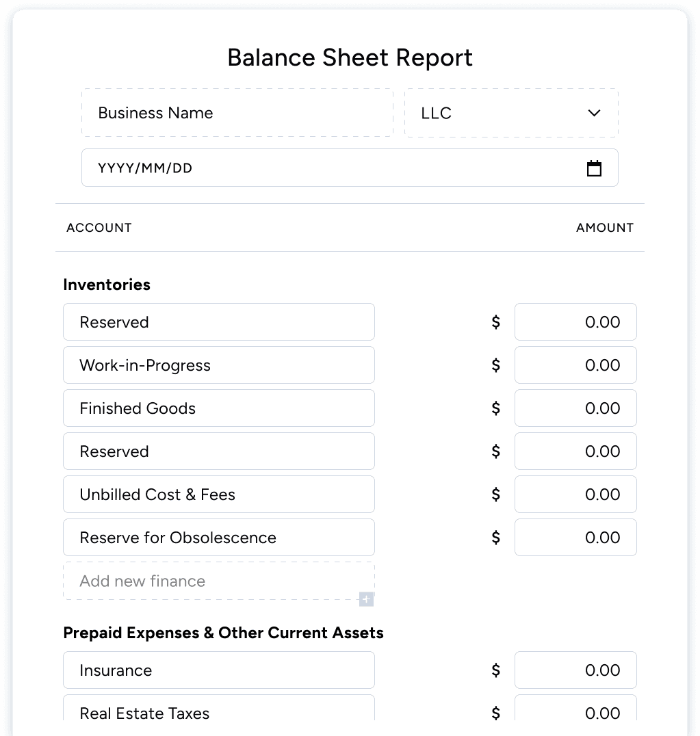This screenshot has width=700, height=736.
Task: Select the Insurance amount field
Action: click(x=575, y=670)
